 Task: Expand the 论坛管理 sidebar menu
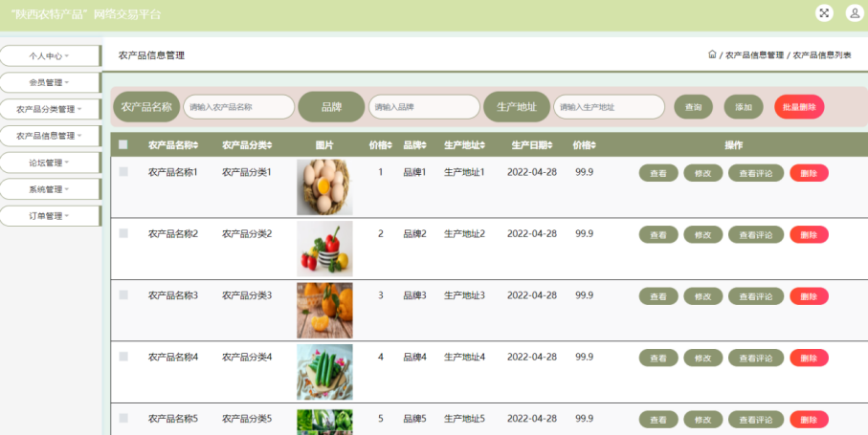(50, 163)
